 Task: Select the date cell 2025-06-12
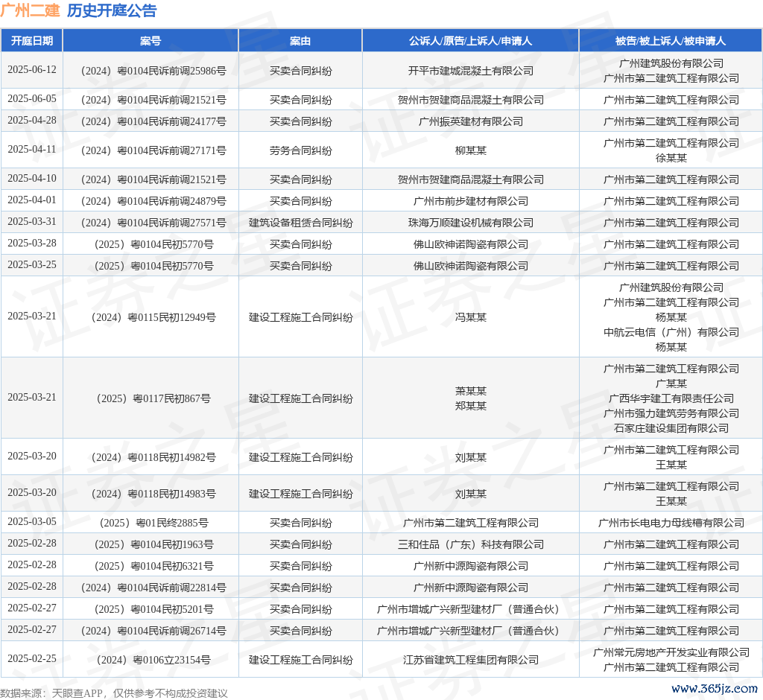(32, 69)
